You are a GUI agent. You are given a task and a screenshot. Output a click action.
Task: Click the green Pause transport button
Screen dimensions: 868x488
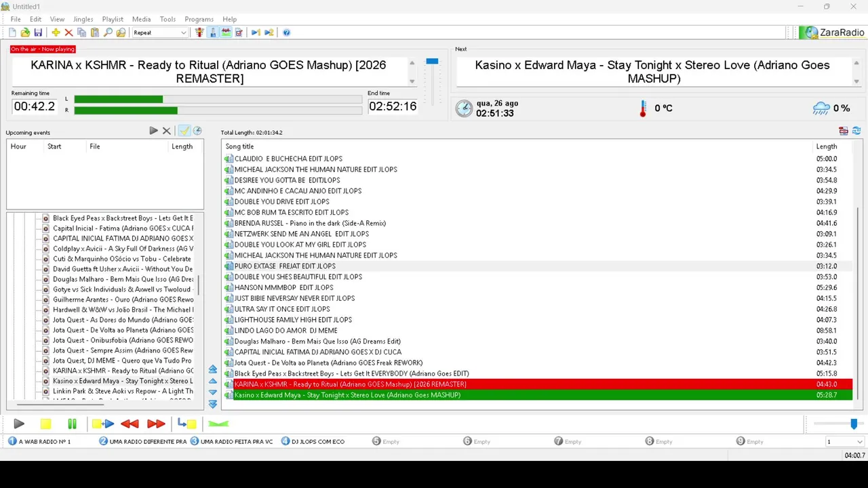[72, 424]
